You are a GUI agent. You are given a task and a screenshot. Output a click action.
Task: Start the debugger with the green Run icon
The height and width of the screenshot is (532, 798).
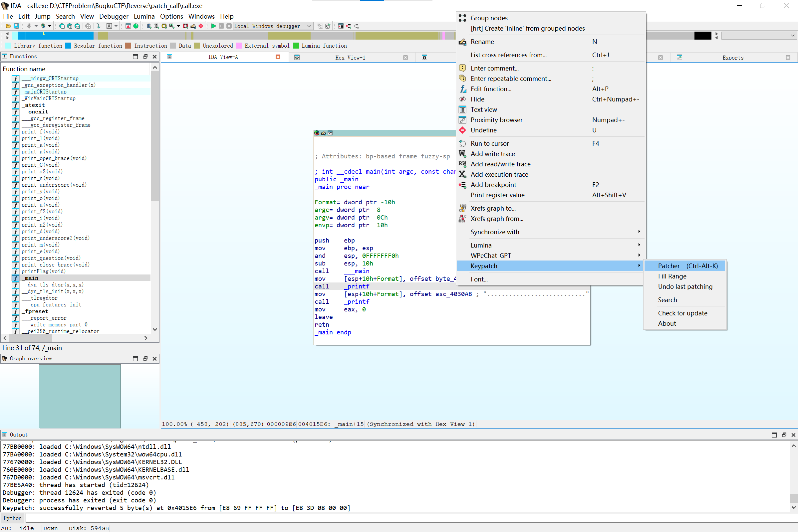[x=213, y=26]
